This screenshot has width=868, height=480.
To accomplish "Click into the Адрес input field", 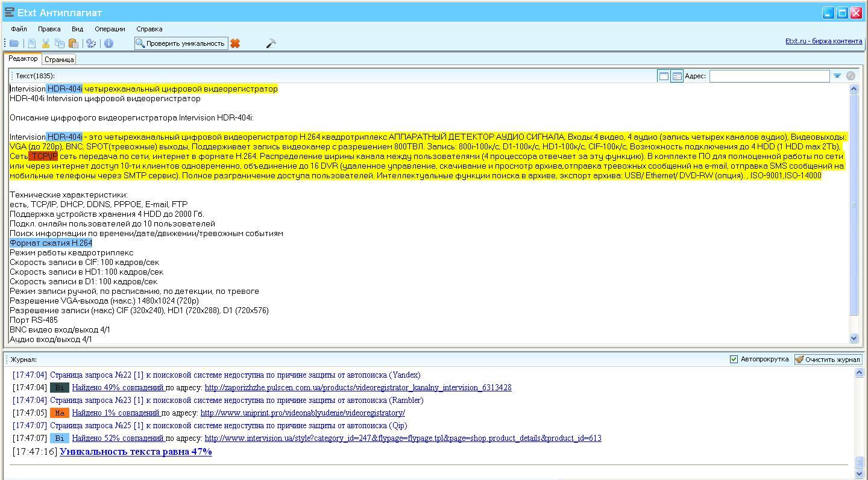I will coord(769,76).
